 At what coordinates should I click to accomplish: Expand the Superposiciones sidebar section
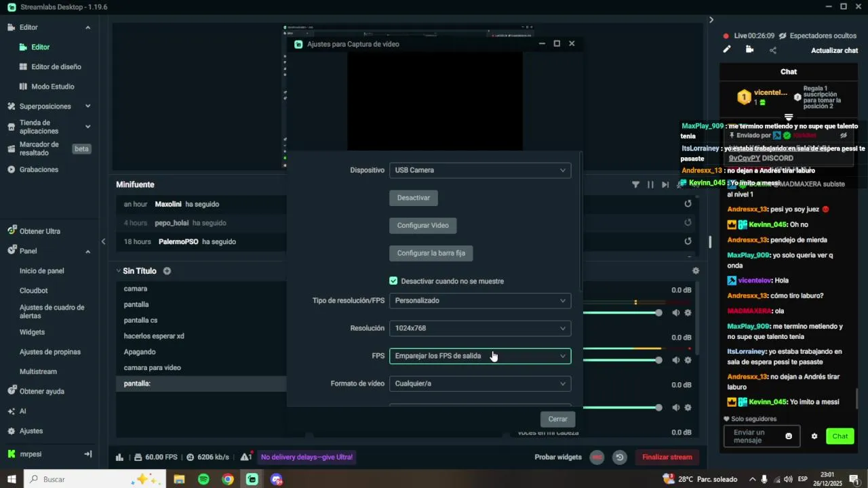(x=88, y=106)
